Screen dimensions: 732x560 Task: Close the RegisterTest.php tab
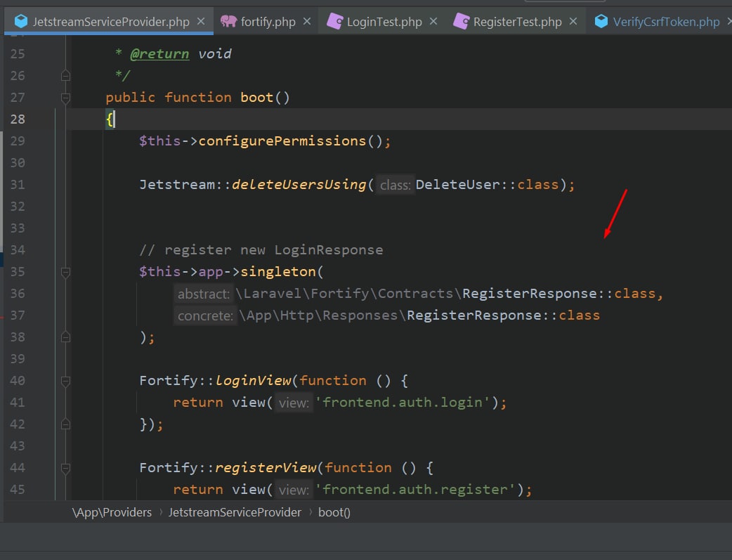573,22
